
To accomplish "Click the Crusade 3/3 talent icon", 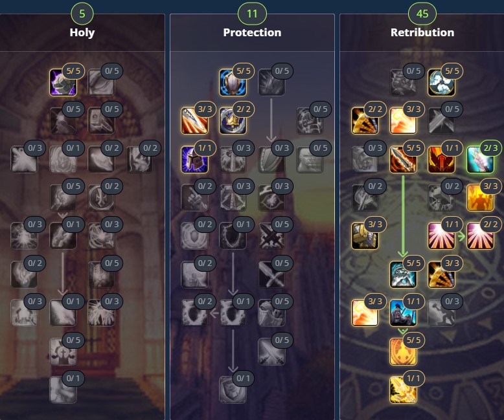I will 480,197.
